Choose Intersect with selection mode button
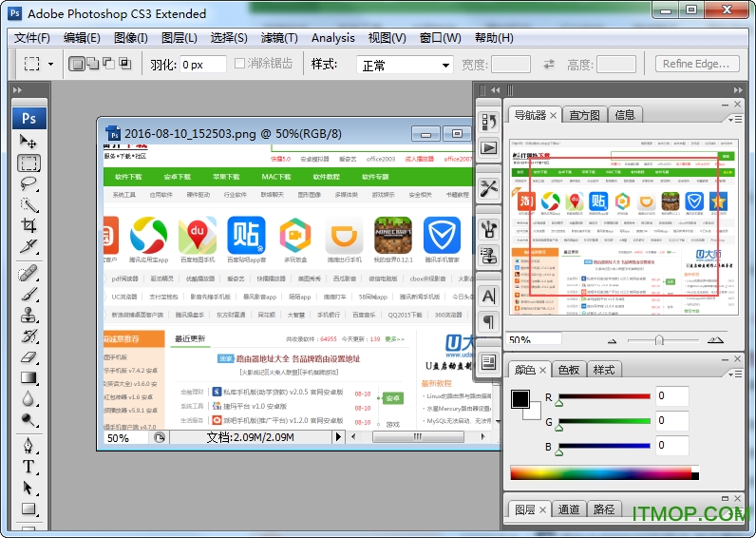This screenshot has height=538, width=756. click(124, 65)
